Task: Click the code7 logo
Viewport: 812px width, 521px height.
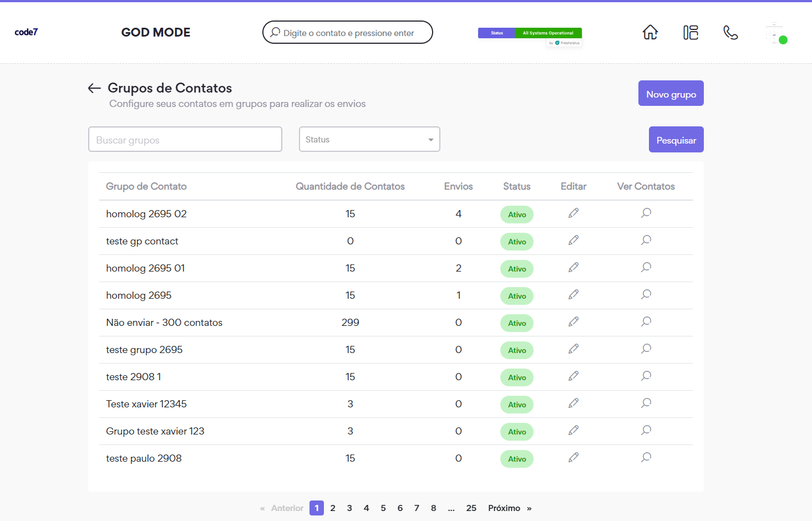Action: 26,32
